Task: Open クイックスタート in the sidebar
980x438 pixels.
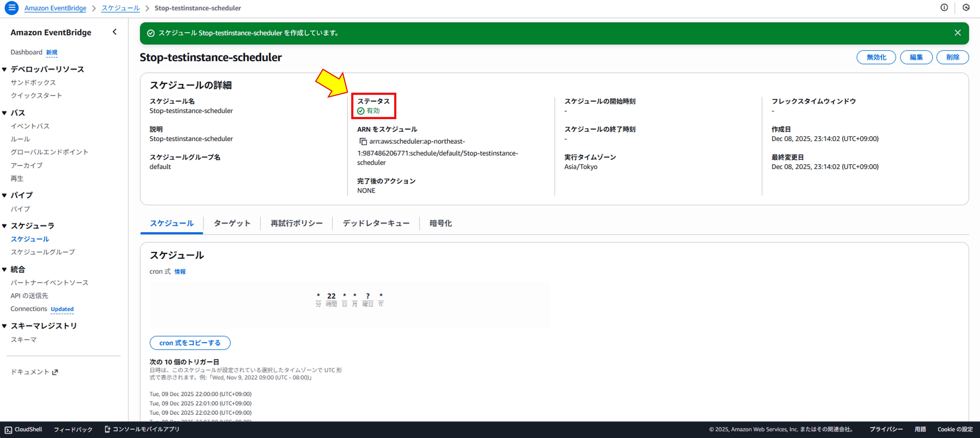Action: [x=36, y=95]
